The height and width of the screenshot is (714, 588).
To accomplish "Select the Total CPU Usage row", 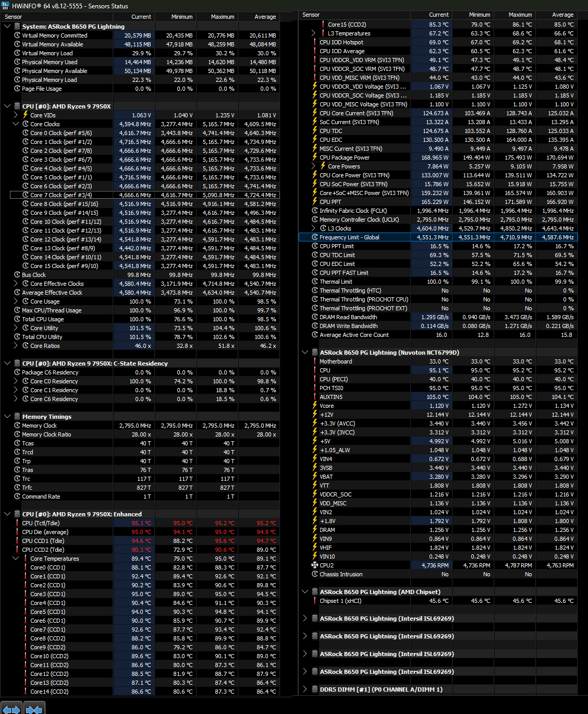I will point(145,319).
